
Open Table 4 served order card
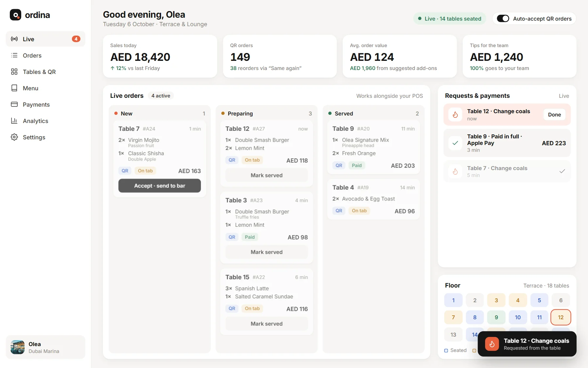point(373,199)
